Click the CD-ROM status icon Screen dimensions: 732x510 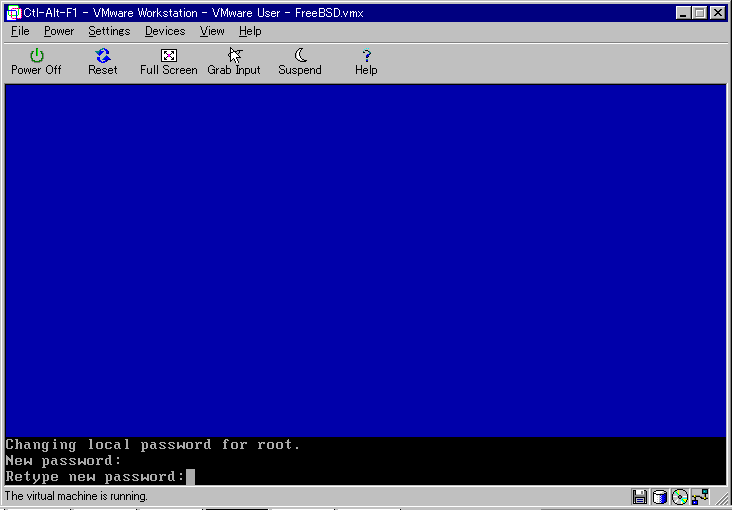(680, 496)
